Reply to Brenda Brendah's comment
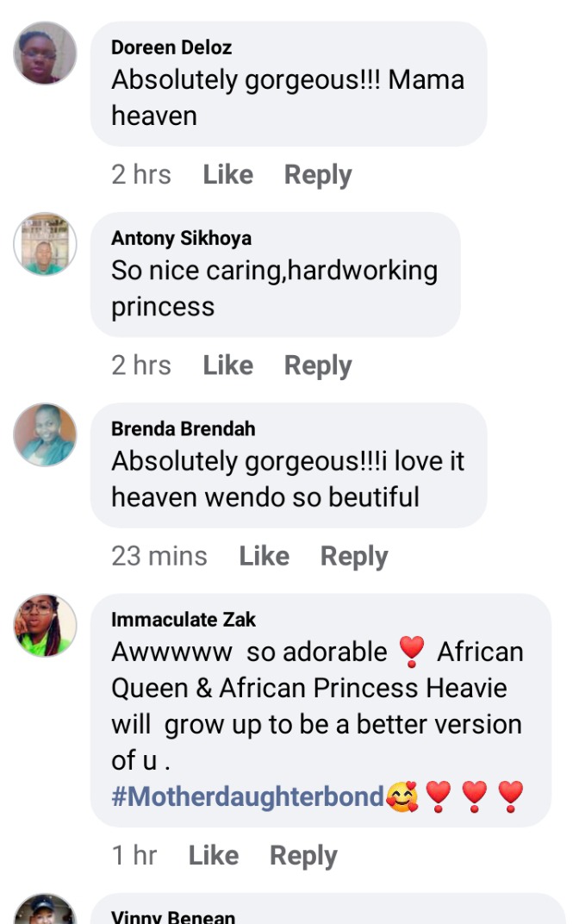Viewport: 579px width, 924px height. coord(354,557)
